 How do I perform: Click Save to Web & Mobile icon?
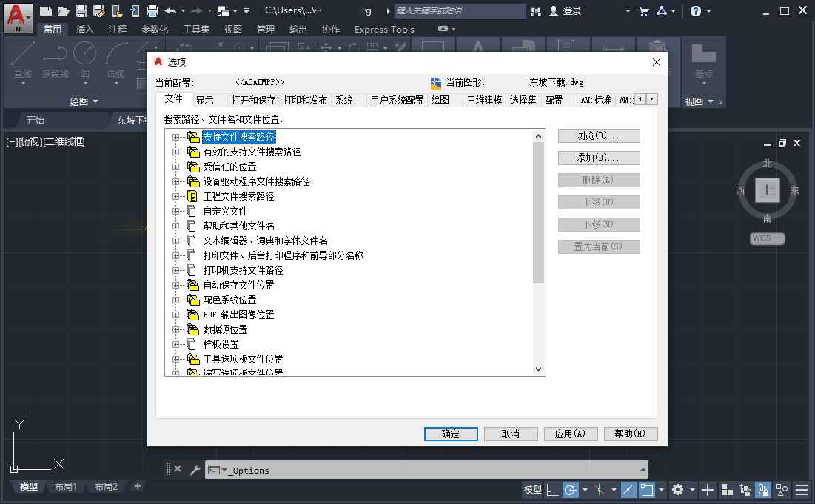(x=134, y=10)
